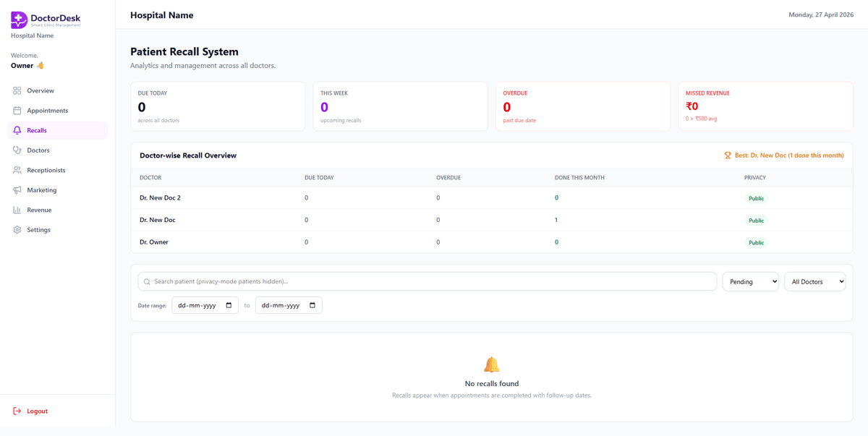Click the Dr. New Doc 2 row name
The width and height of the screenshot is (868, 436).
coord(160,198)
